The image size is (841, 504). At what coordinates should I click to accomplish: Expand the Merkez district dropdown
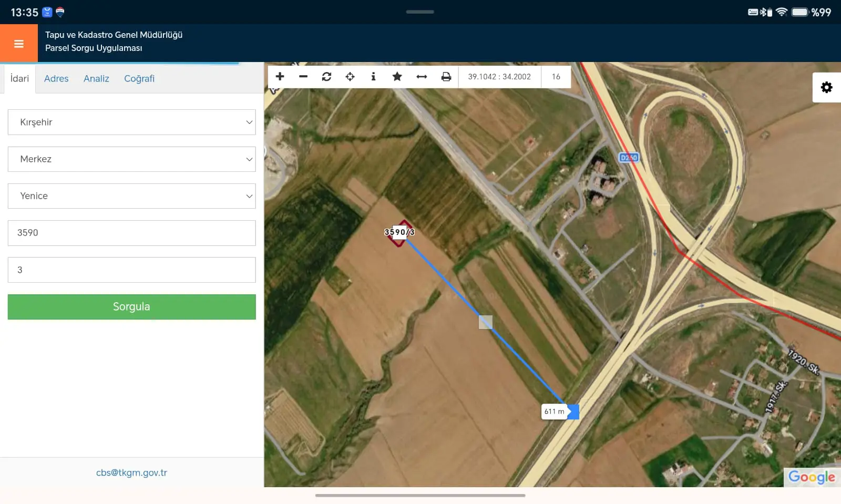(x=131, y=159)
